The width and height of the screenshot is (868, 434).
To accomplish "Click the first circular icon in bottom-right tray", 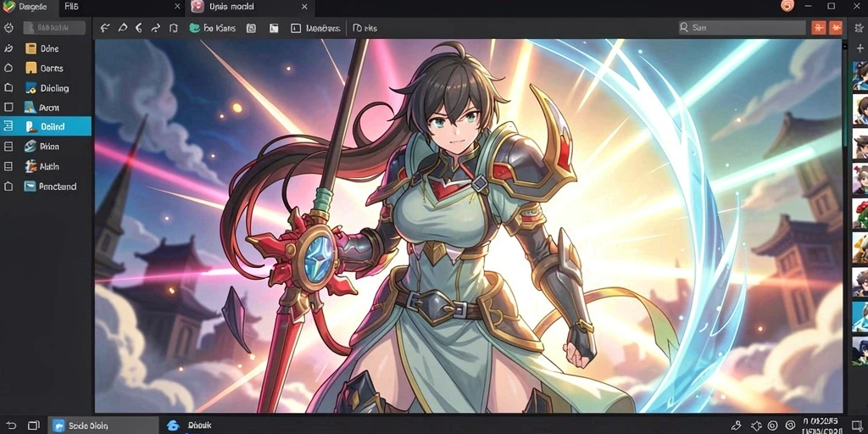I will 772,426.
